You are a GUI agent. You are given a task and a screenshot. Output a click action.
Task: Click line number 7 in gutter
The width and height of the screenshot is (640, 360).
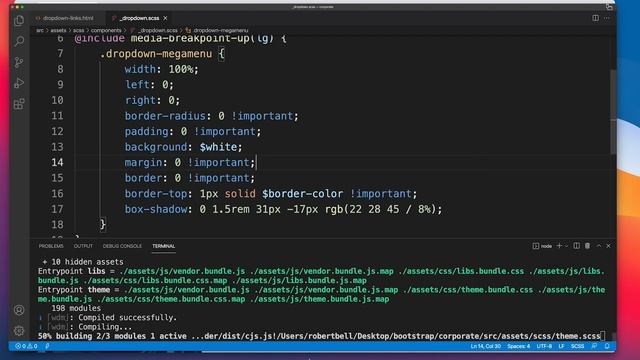point(60,54)
